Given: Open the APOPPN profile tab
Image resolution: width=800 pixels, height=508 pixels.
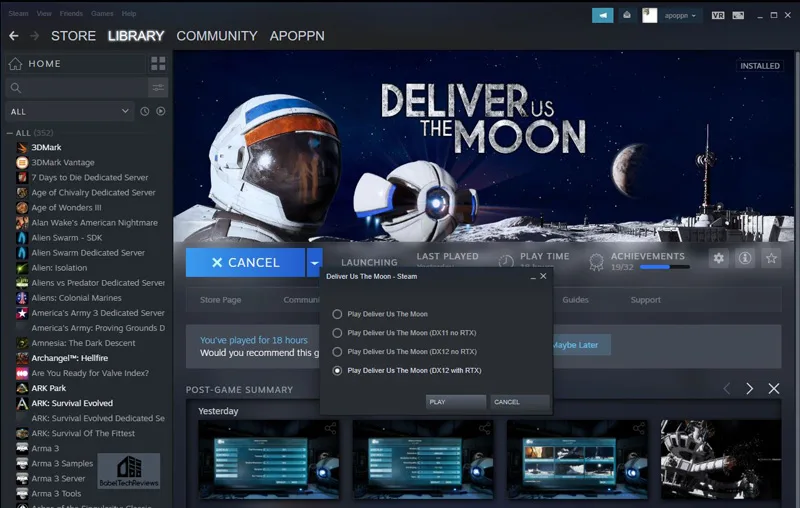Looking at the screenshot, I should point(297,36).
